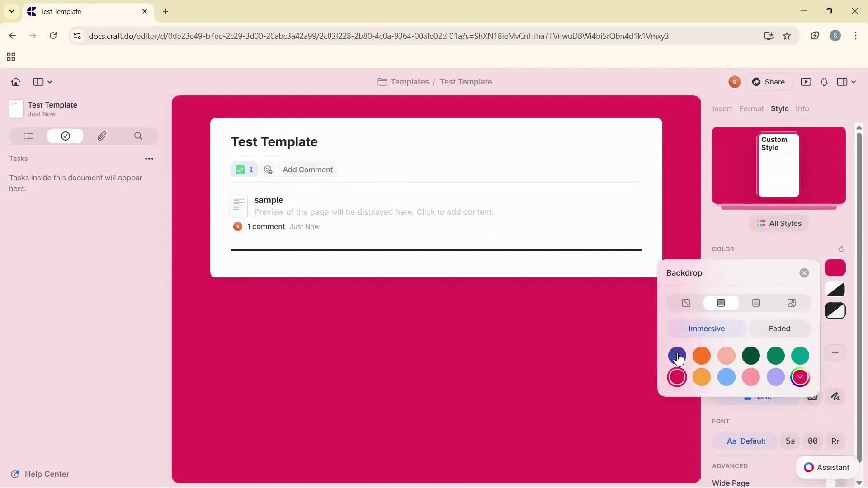
Task: Open the custom color picker chevron
Action: [x=801, y=377]
